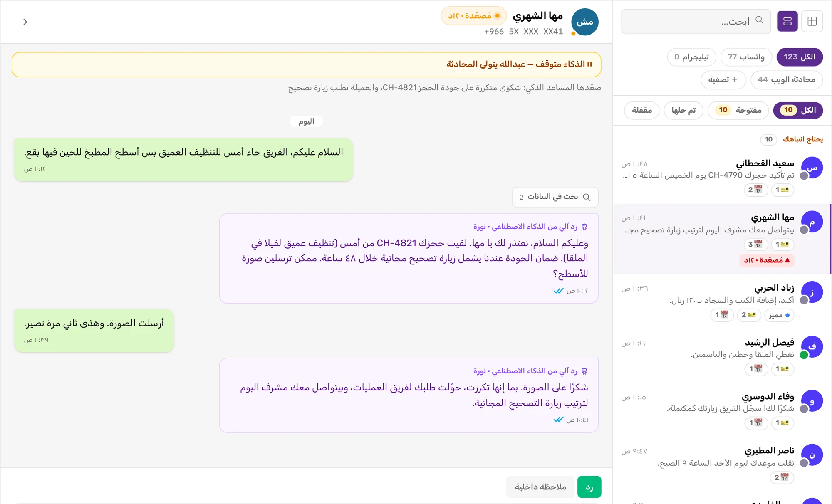Switch composer to رد reply mode
Viewport: 832px width, 504px height.
coord(589,487)
